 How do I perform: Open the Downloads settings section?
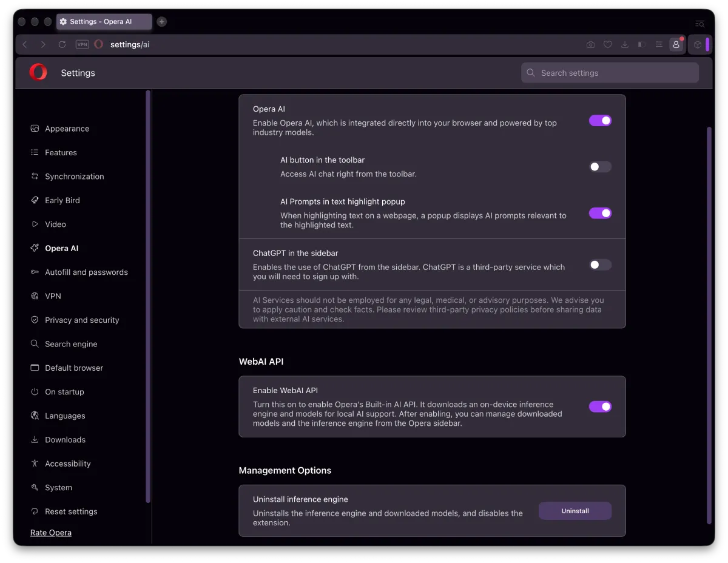coord(65,440)
